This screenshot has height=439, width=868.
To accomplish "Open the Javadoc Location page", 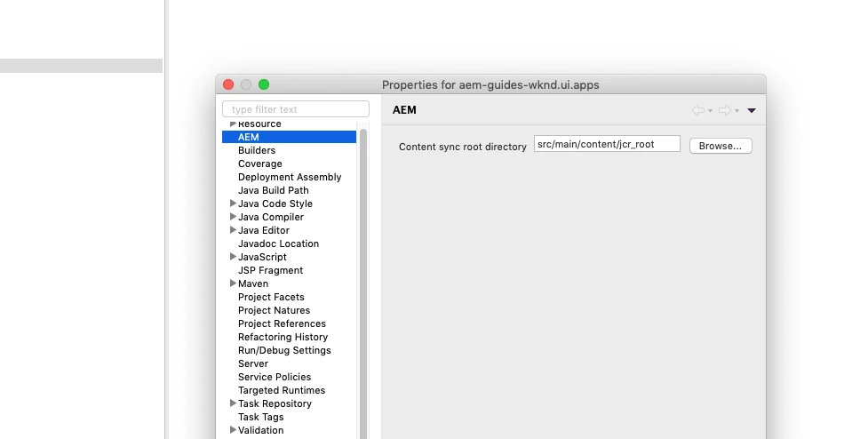I will tap(278, 243).
